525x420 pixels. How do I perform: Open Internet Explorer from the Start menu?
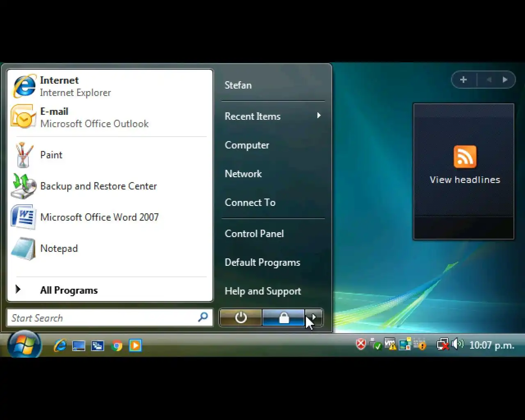(110, 87)
